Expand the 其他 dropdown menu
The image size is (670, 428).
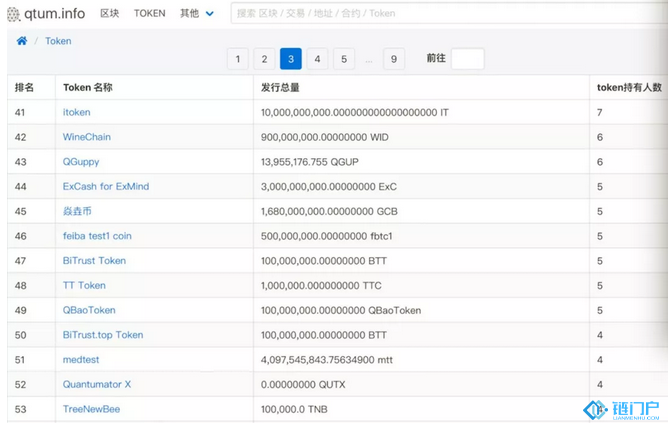pos(197,14)
